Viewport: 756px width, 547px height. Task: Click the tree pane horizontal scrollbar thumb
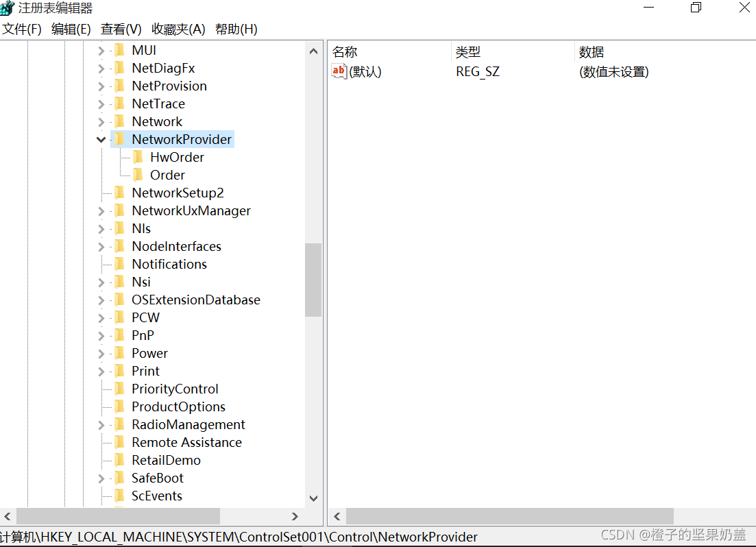pos(119,517)
